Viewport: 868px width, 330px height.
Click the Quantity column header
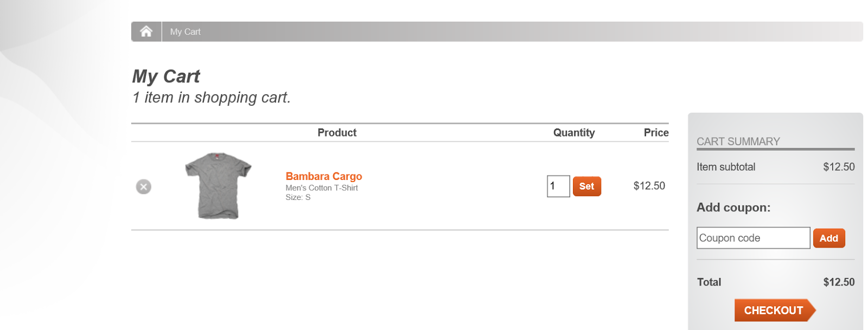click(573, 133)
